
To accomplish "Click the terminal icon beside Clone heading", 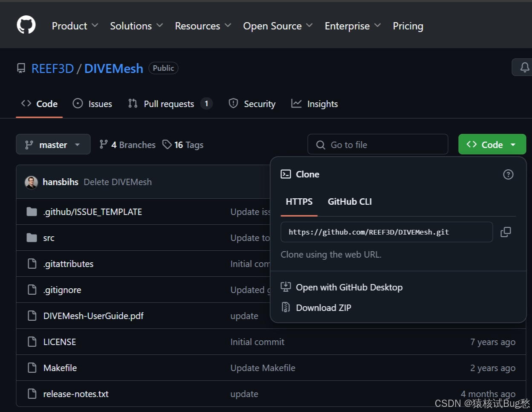I will coord(286,174).
